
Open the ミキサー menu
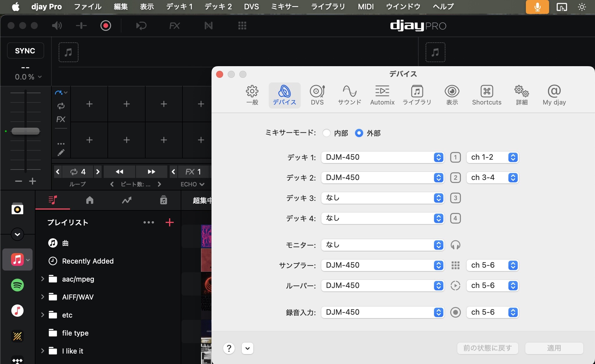[284, 6]
